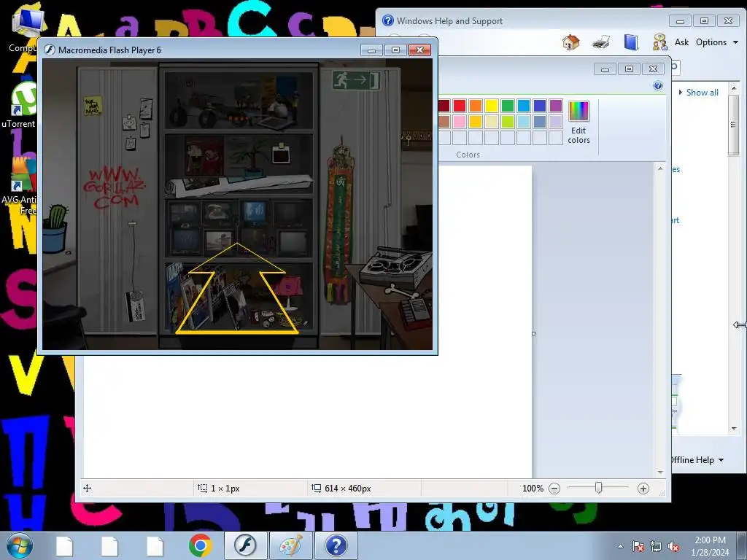The width and height of the screenshot is (747, 560).
Task: Click the red www.gorillaz.com graffiti
Action: 115,187
